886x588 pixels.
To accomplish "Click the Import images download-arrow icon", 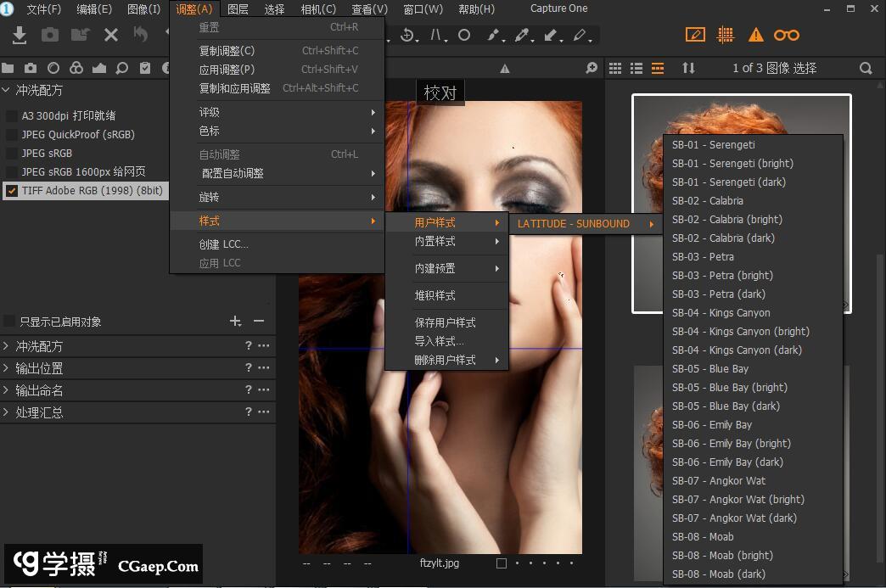I will pyautogui.click(x=20, y=35).
